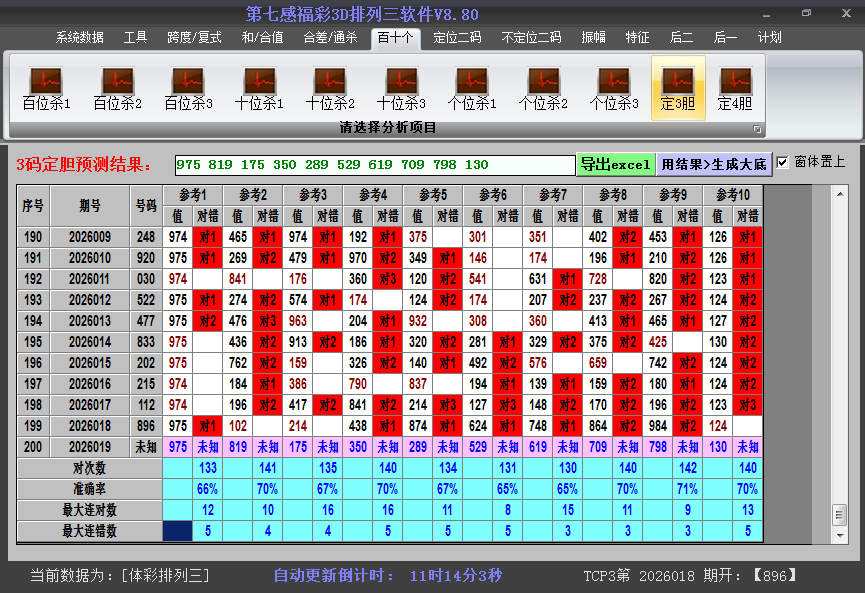Open the 系统数据 menu

coord(80,38)
